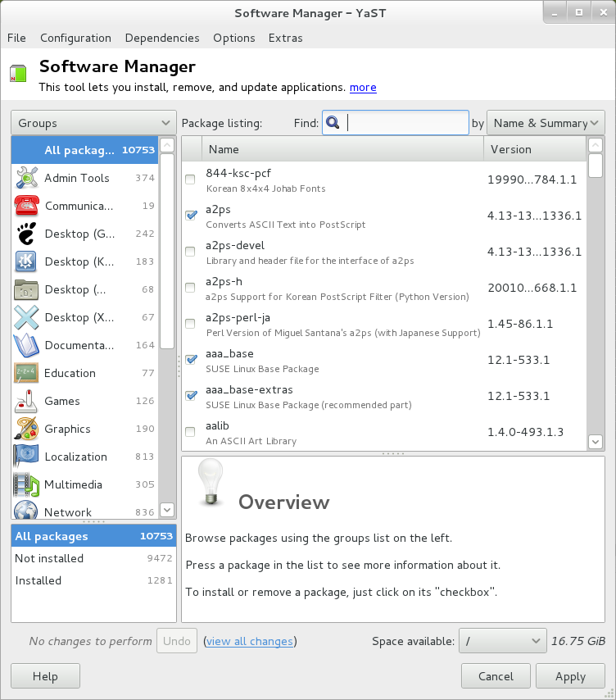Uncheck the a2ps package checkbox
Image resolution: width=616 pixels, height=700 pixels.
click(x=192, y=216)
